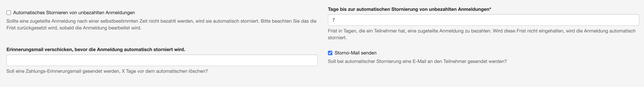Click the required asterisk after 'Anmeldungen'
The height and width of the screenshot is (89, 644).
tap(490, 9)
